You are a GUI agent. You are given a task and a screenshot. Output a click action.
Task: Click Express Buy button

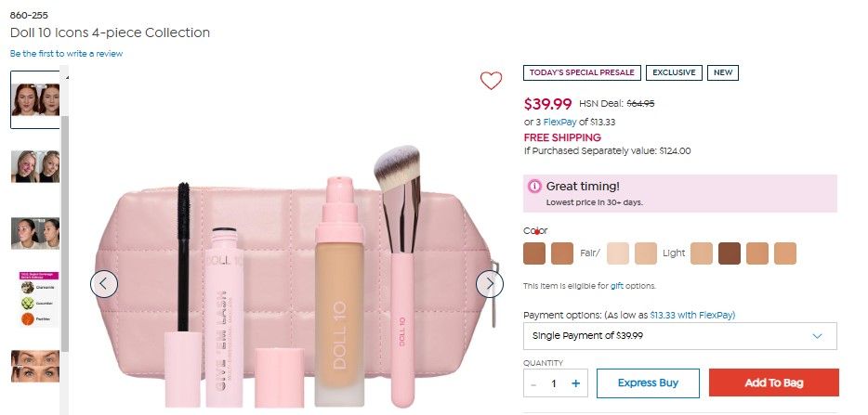(x=648, y=383)
